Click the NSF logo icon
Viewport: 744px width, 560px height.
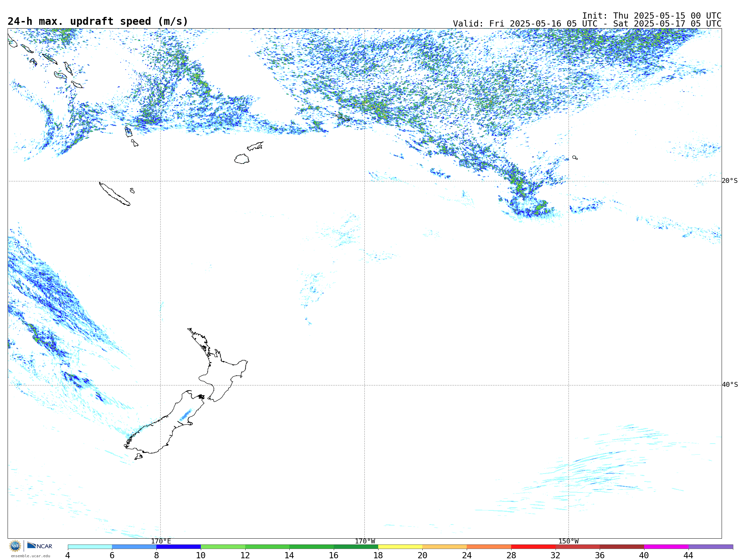(x=15, y=546)
